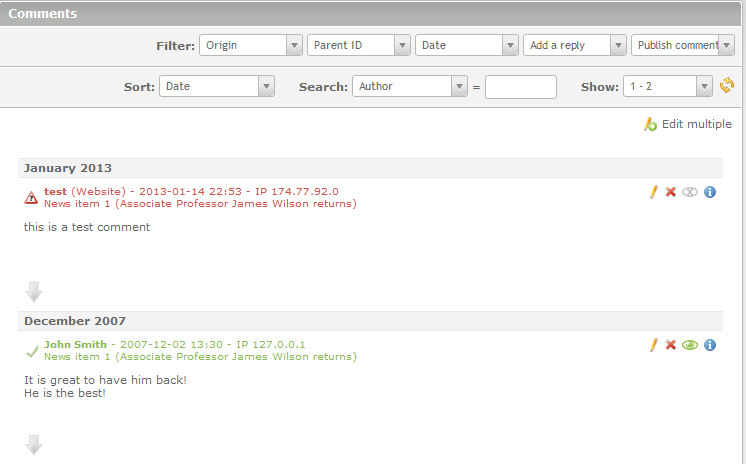Click the green checkmark beside John Smith
The image size is (746, 464).
point(32,351)
